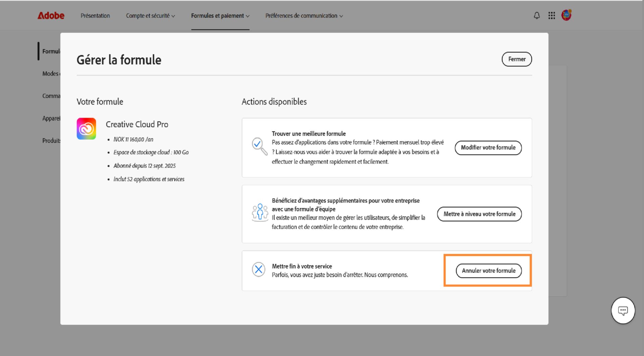Image resolution: width=644 pixels, height=356 pixels.
Task: Select Formules in the sidebar
Action: click(51, 51)
